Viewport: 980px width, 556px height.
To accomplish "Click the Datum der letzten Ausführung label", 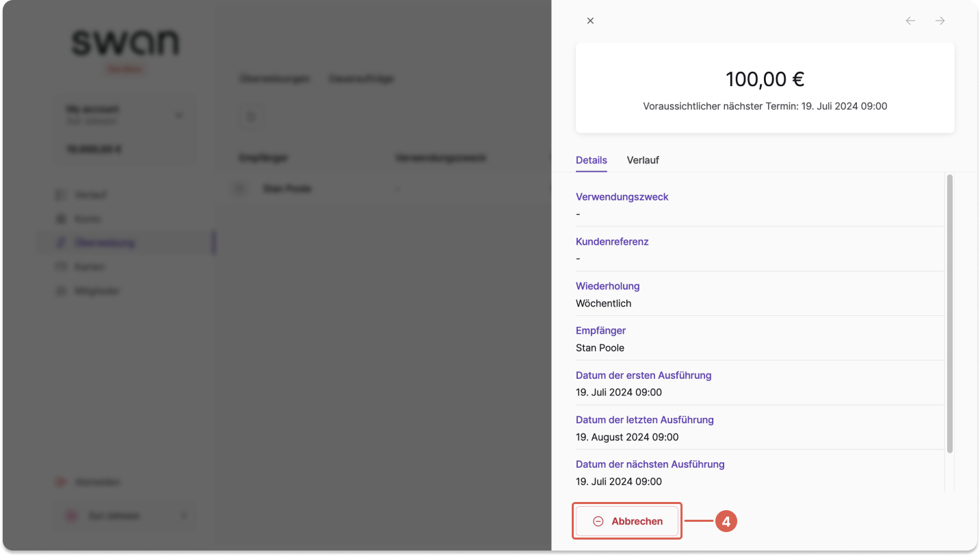I will pos(645,420).
